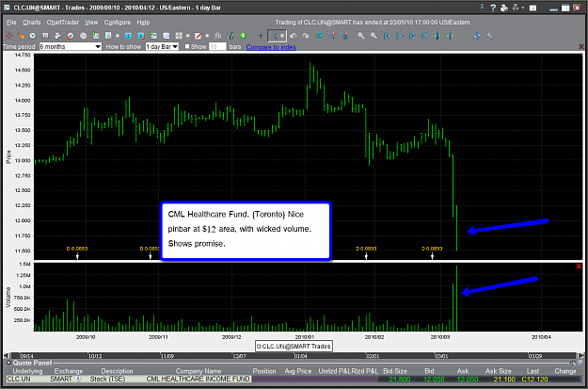
Task: Click the undo arrow in toolbar
Action: click(294, 36)
